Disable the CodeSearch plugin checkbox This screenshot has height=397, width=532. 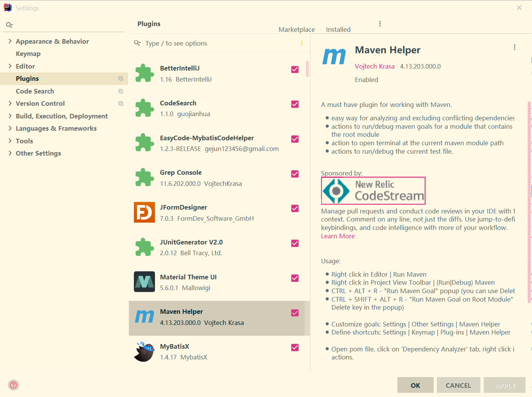tap(295, 104)
